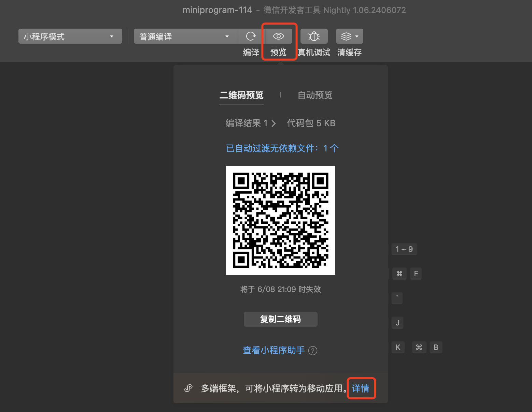
Task: Expand the 普通编译 compile mode dropdown
Action: 185,36
